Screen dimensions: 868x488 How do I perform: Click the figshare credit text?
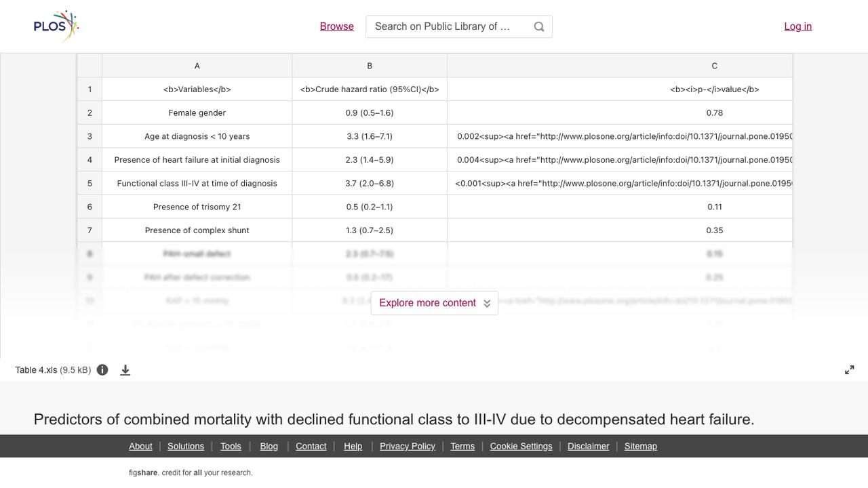click(191, 472)
